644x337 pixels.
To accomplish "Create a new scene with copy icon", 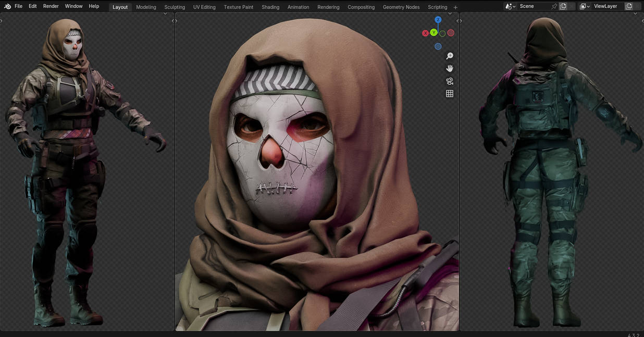I will pyautogui.click(x=563, y=6).
